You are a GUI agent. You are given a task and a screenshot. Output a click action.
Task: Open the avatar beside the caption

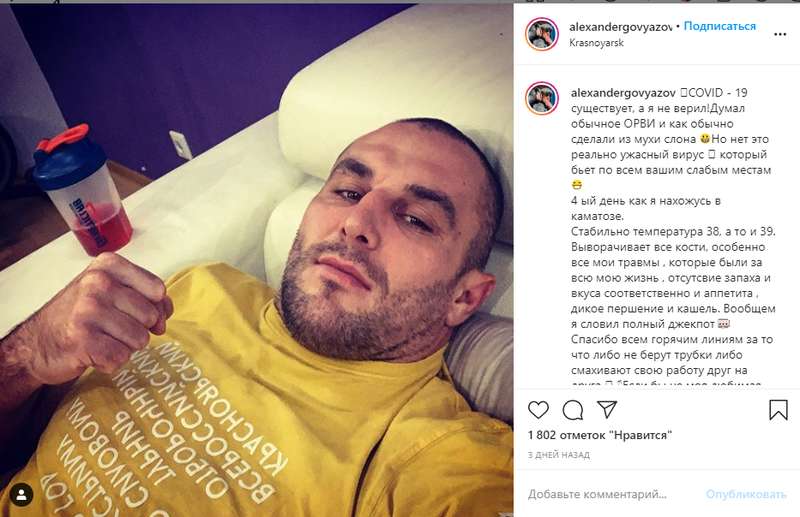pos(541,98)
